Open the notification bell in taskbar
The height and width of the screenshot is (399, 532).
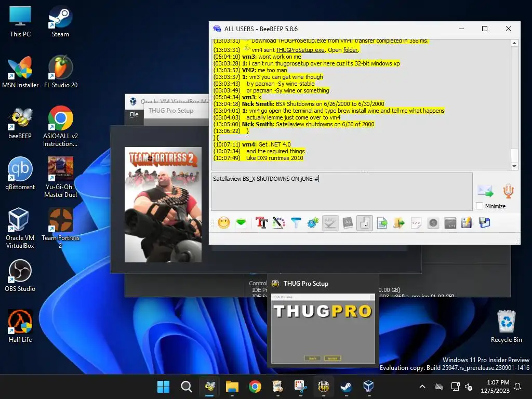click(518, 387)
